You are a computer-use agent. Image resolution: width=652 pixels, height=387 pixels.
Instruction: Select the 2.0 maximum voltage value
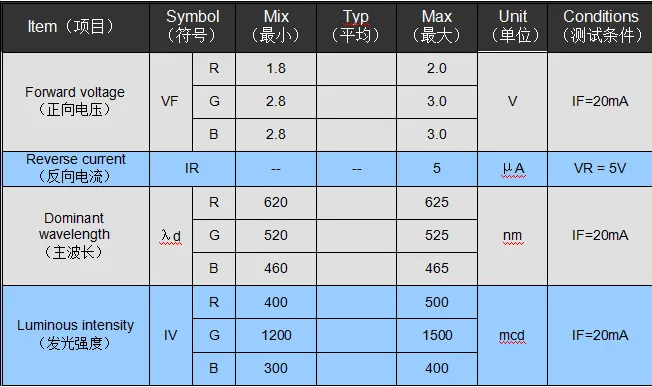437,69
